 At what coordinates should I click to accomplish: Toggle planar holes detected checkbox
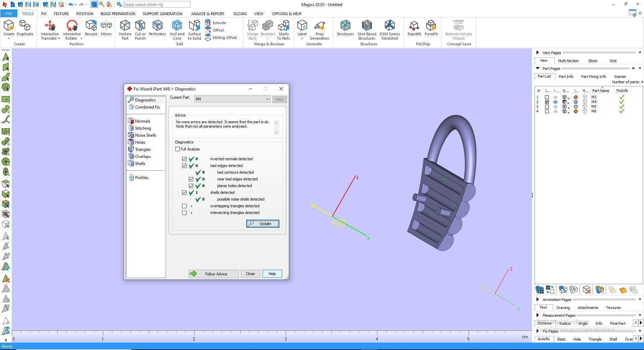pyautogui.click(x=191, y=186)
